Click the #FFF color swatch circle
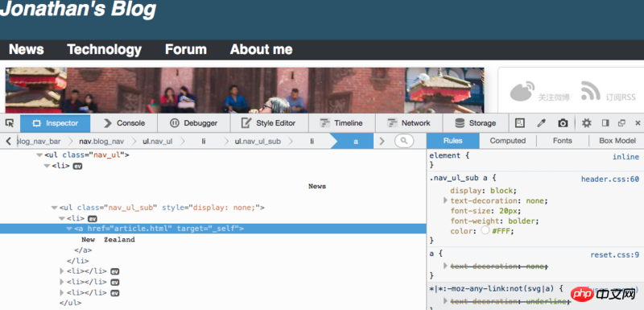Viewport: 644px width, 310px height. tap(485, 231)
